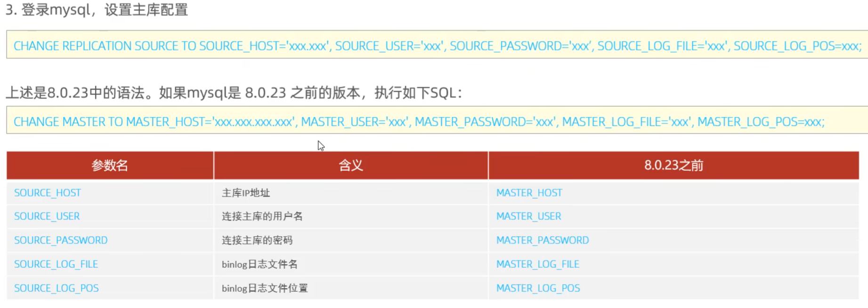Viewport: 868px width, 308px height.
Task: Select the CHANGE MASTER TO SQL statement
Action: (x=419, y=122)
